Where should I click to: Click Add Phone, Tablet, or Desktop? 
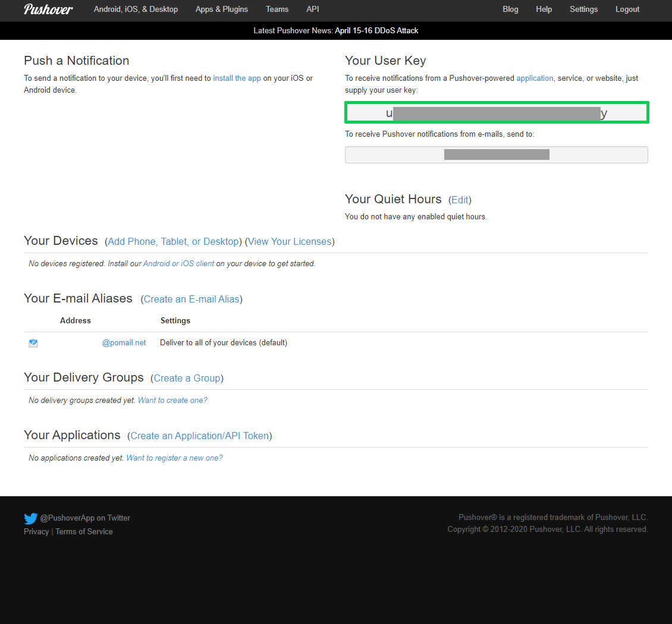(x=173, y=241)
